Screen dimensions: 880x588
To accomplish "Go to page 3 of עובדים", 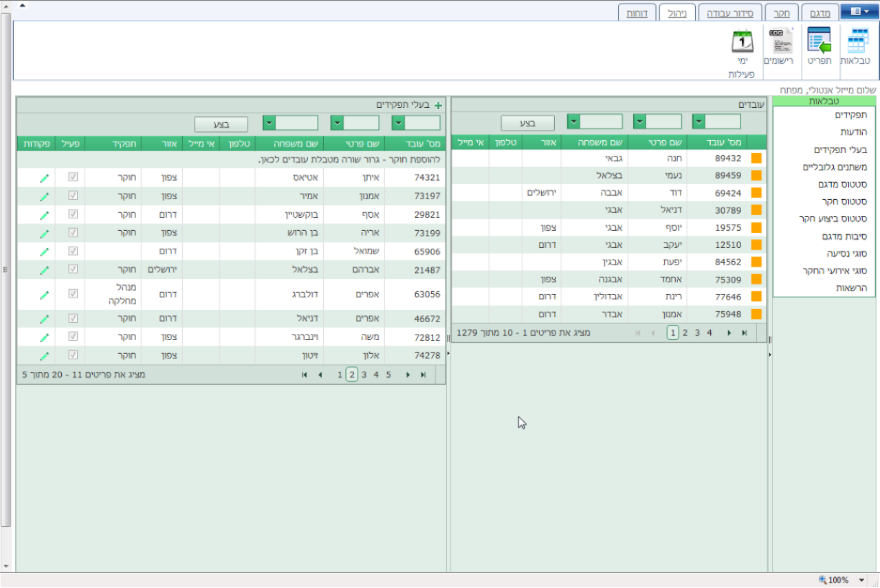I will [696, 333].
